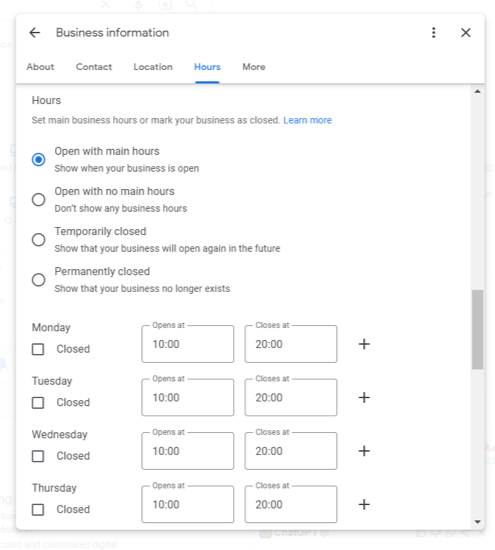Open the More tab
The width and height of the screenshot is (495, 550).
pyautogui.click(x=254, y=67)
